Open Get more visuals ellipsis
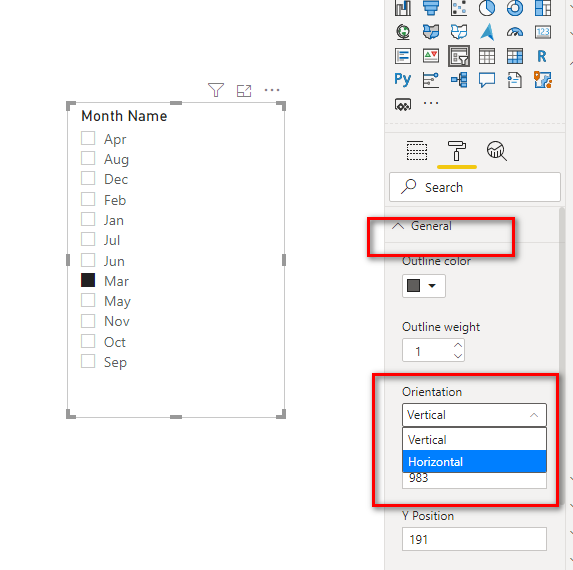The width and height of the screenshot is (573, 570). coord(431,103)
